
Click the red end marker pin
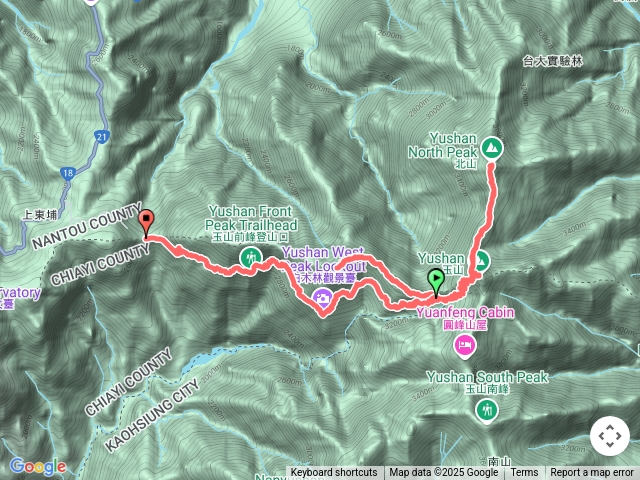click(146, 222)
